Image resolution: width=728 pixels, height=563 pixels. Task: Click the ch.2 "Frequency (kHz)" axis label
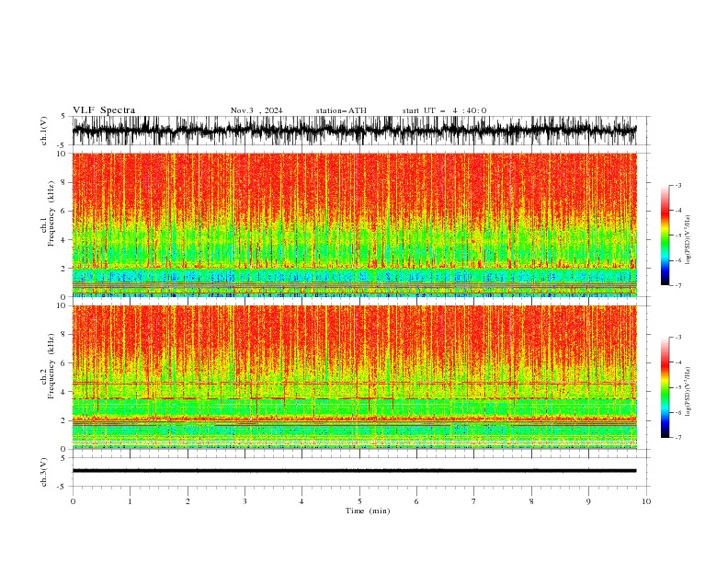coord(51,366)
